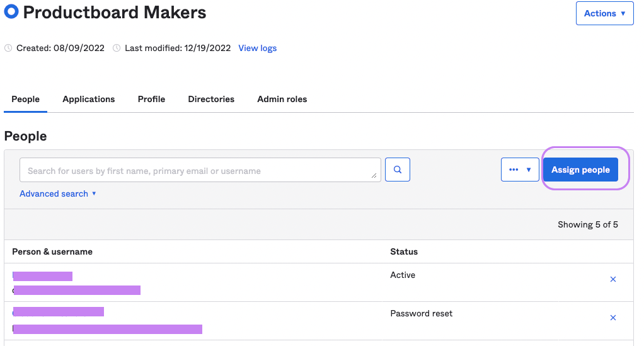
Task: Open the View logs link
Action: tap(258, 48)
